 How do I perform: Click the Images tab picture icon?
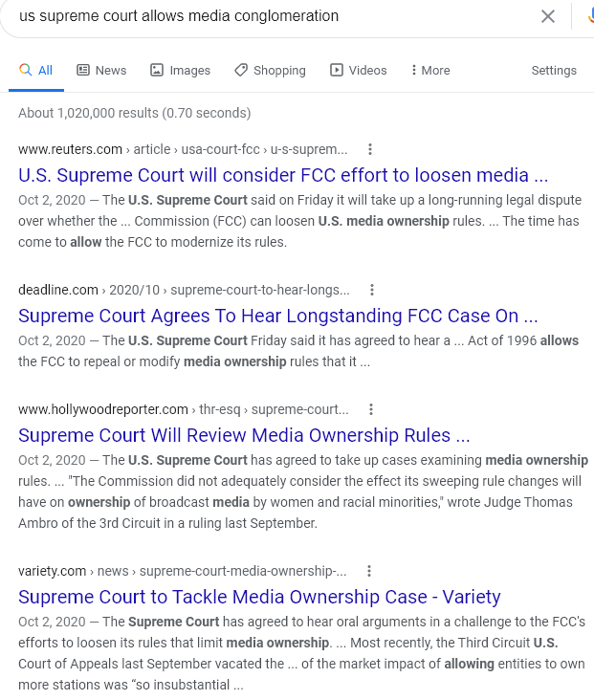tap(157, 70)
